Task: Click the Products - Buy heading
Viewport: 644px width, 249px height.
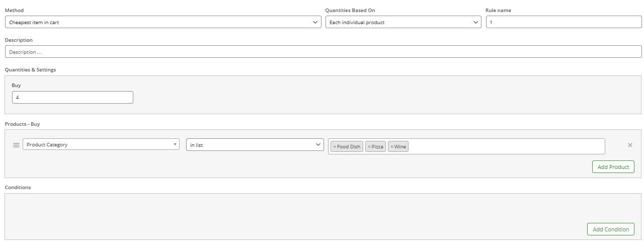Action: pyautogui.click(x=22, y=124)
